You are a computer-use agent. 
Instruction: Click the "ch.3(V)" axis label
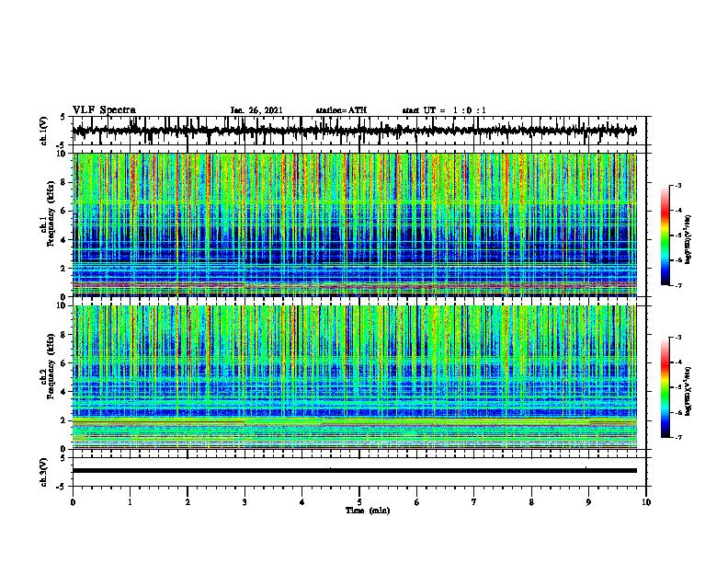(44, 473)
